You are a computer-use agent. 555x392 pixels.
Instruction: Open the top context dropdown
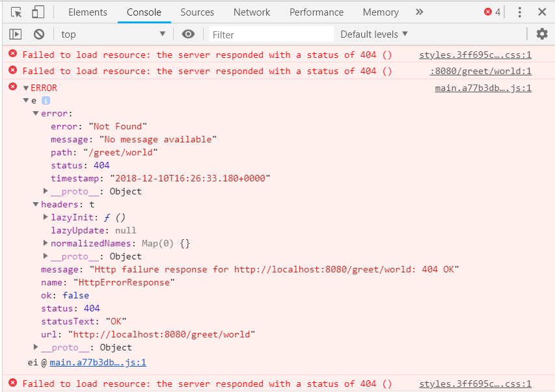(x=113, y=34)
